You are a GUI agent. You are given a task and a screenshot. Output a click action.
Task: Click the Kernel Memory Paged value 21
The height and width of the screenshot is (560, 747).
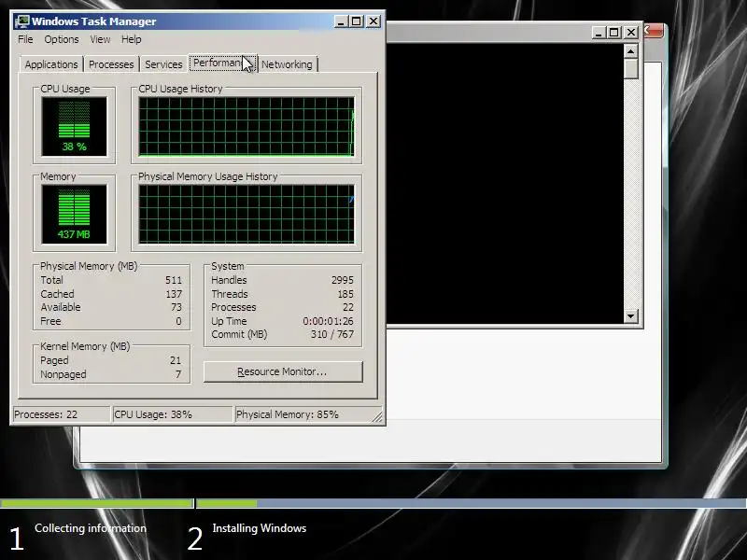coord(176,360)
